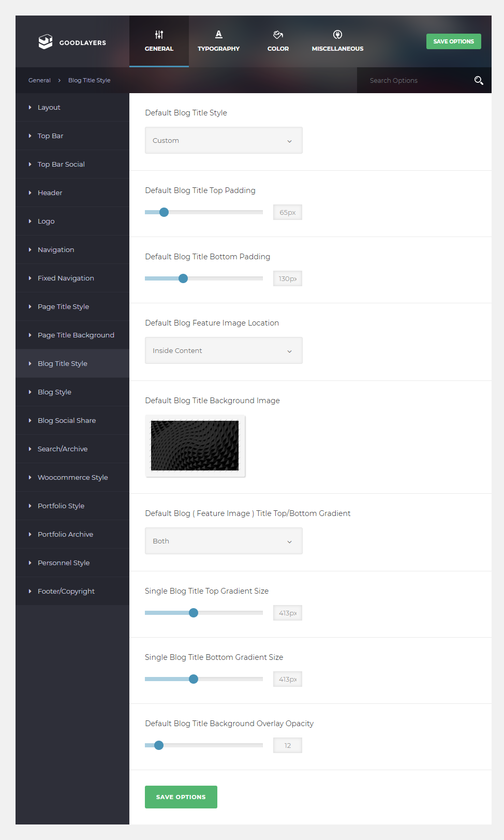Click the Typography tab letter icon
This screenshot has width=504, height=840.
(218, 34)
